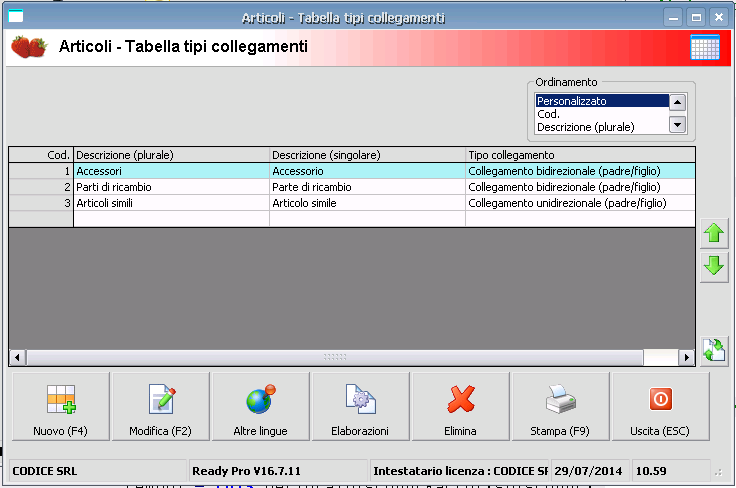Open the Elaborazioni button
This screenshot has width=736, height=488.
point(360,407)
